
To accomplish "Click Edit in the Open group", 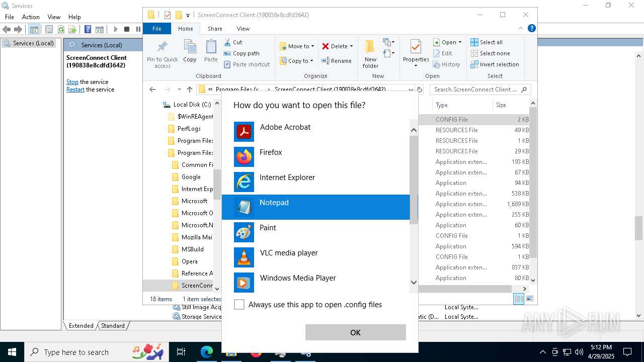I will point(443,53).
